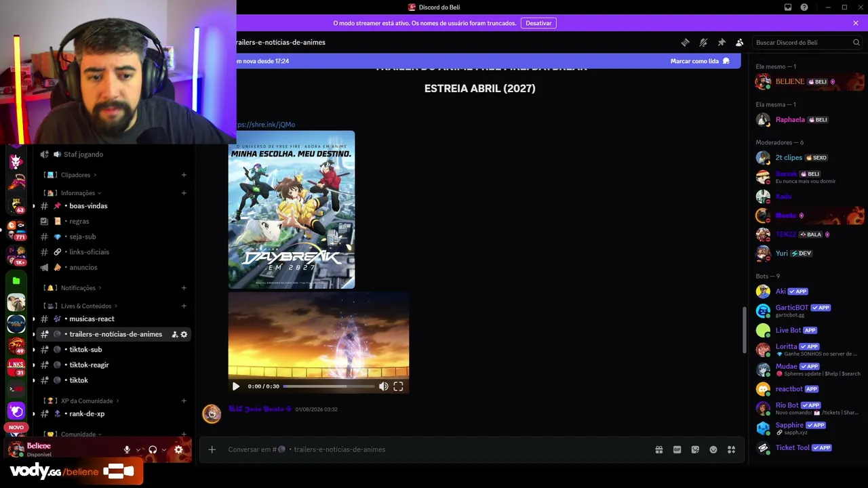Screen dimensions: 868x488
Task: Open audio output options chevron
Action: (x=164, y=449)
